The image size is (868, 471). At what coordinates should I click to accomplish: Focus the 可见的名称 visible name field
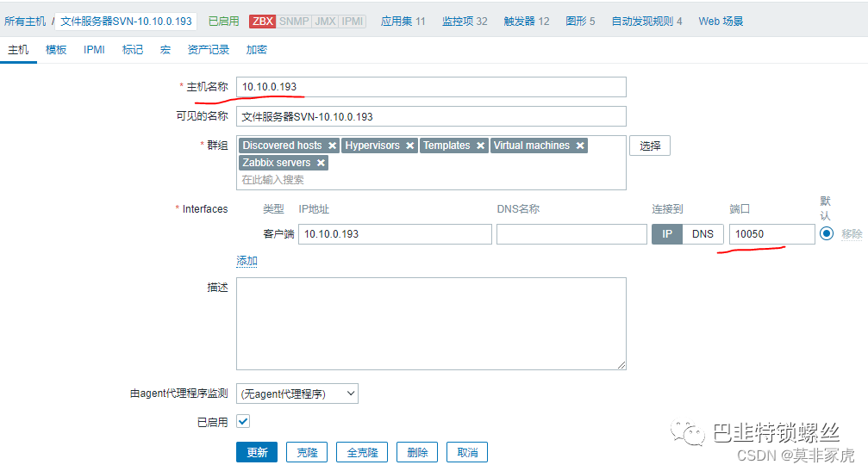click(431, 116)
